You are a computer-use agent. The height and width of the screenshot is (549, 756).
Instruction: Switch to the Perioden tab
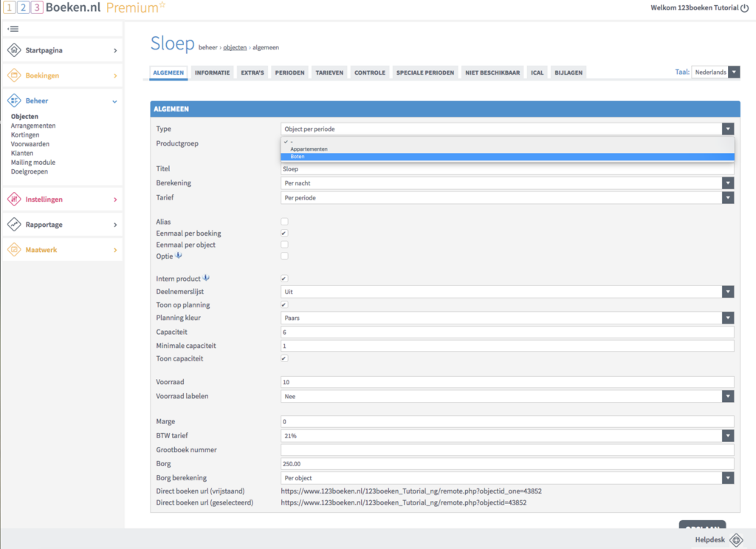tap(289, 72)
